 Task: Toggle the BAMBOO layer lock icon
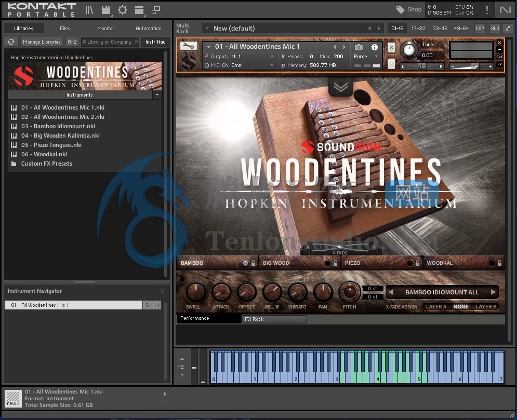253,263
